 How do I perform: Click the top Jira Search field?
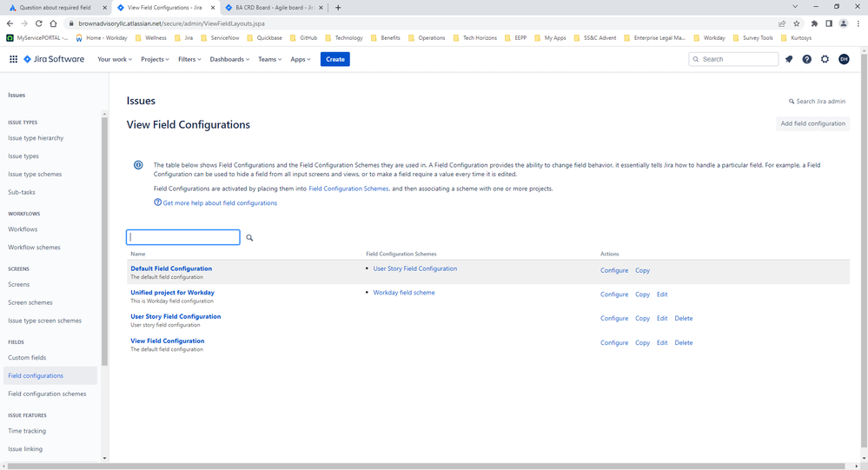click(x=733, y=59)
